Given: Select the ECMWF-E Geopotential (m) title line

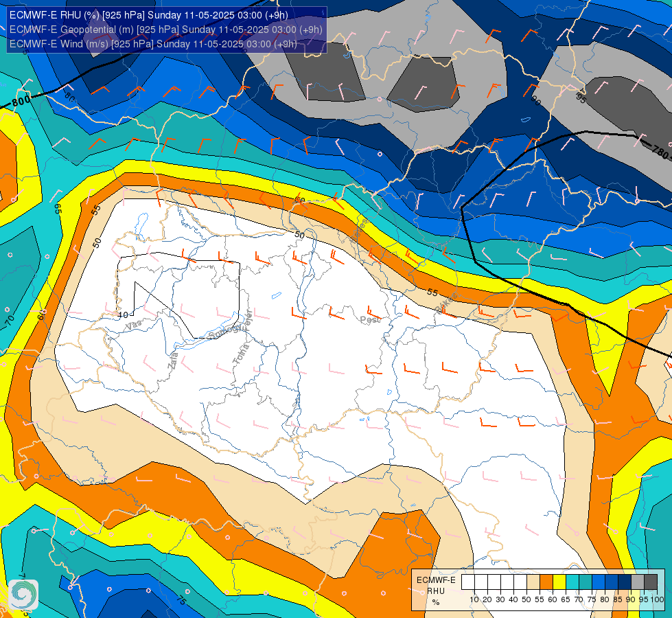Looking at the screenshot, I should point(165,30).
